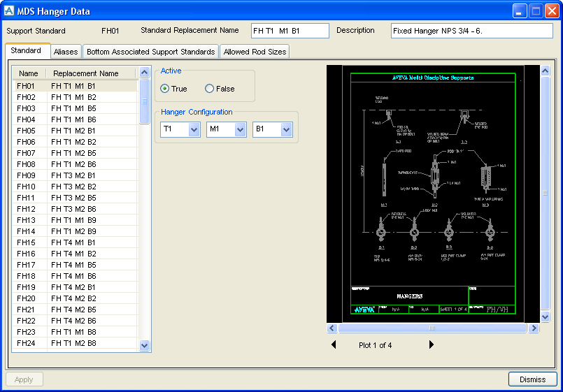Select row FH01
563x392 pixels.
pos(76,86)
